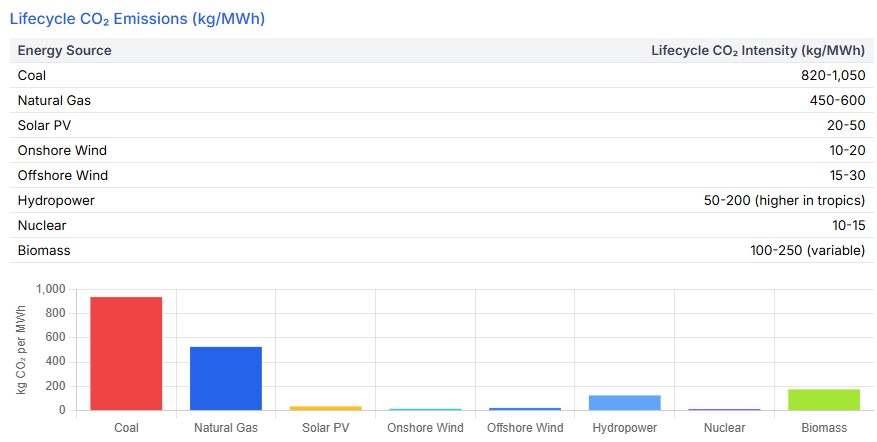Click the Onshore Wind table row label
Image resolution: width=877 pixels, height=442 pixels.
click(x=62, y=150)
